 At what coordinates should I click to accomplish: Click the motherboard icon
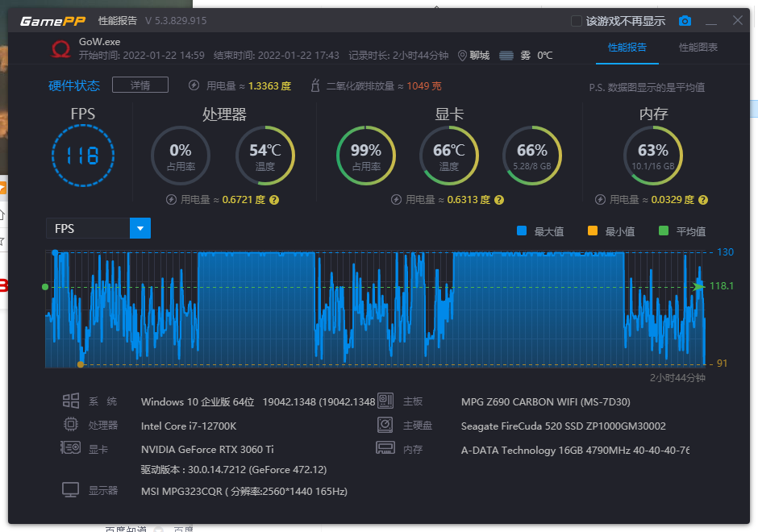click(385, 401)
